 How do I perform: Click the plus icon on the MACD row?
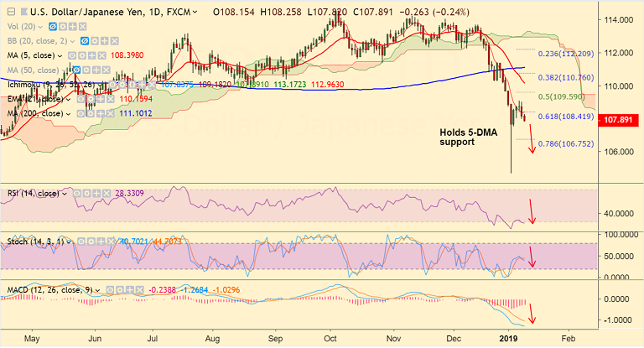pos(130,290)
